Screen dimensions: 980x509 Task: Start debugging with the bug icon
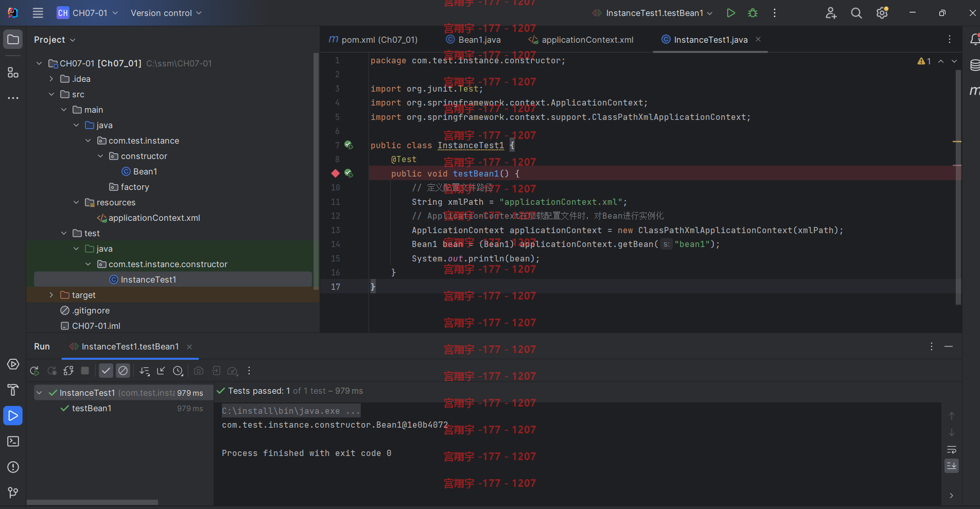(x=752, y=13)
